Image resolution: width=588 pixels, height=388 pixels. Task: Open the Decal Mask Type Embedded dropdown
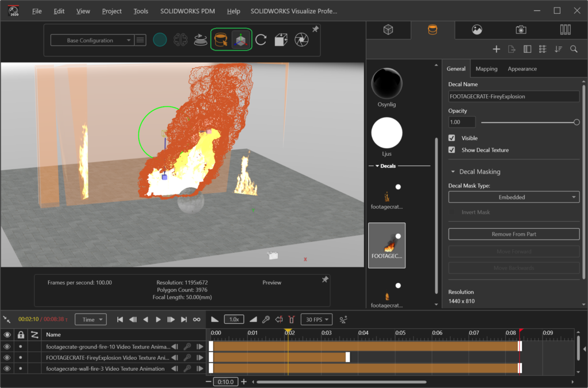(x=513, y=197)
